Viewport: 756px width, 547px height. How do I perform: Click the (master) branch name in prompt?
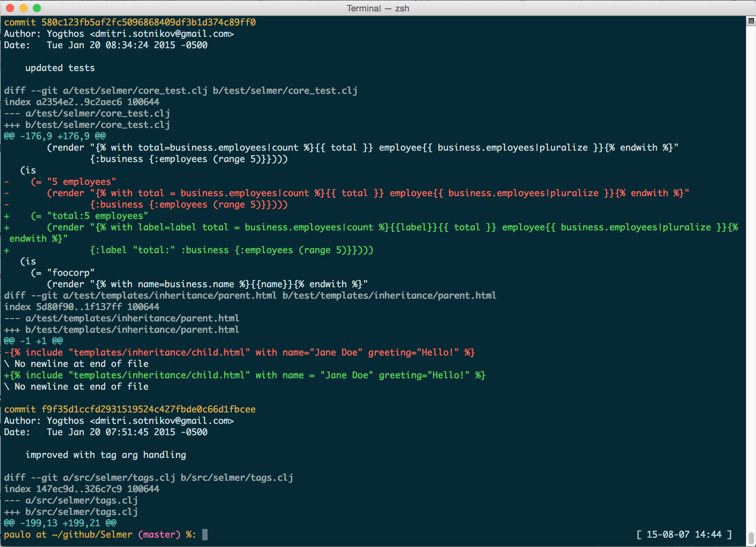tap(159, 534)
